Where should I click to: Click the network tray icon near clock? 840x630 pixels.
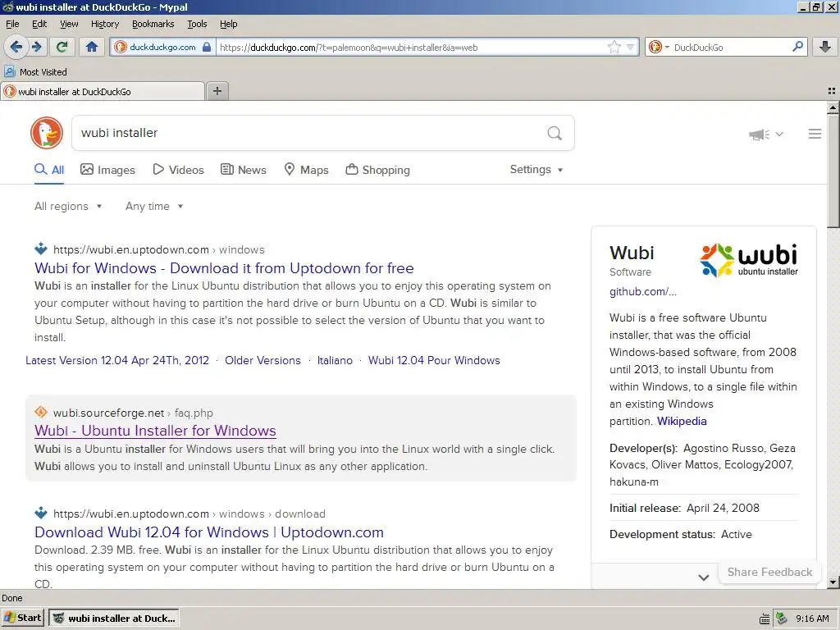(782, 619)
